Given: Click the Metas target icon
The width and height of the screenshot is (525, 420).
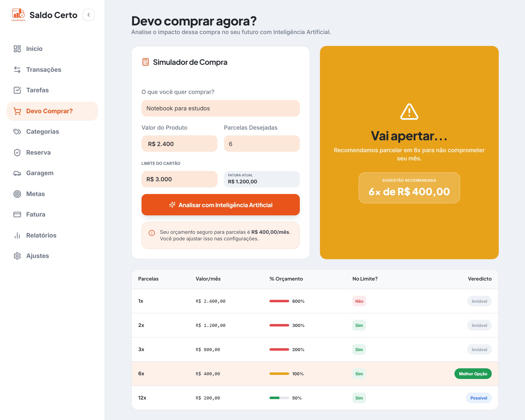Looking at the screenshot, I should tap(17, 194).
